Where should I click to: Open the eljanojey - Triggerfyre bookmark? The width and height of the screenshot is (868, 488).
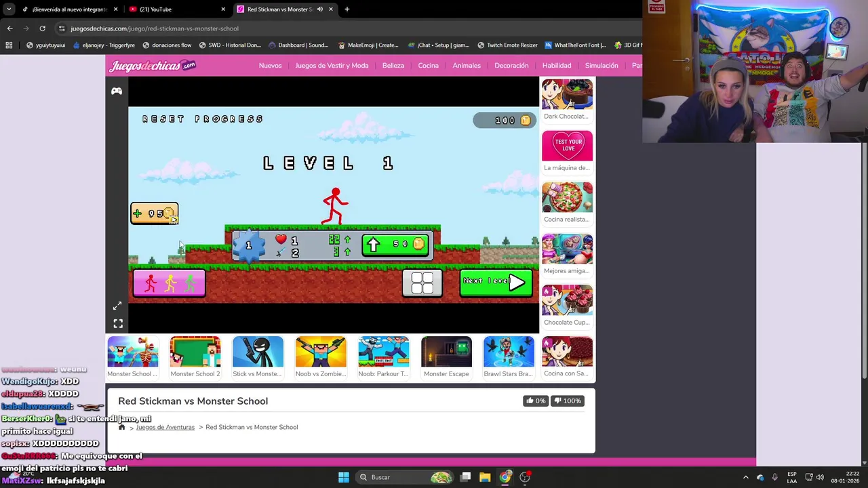pos(104,45)
